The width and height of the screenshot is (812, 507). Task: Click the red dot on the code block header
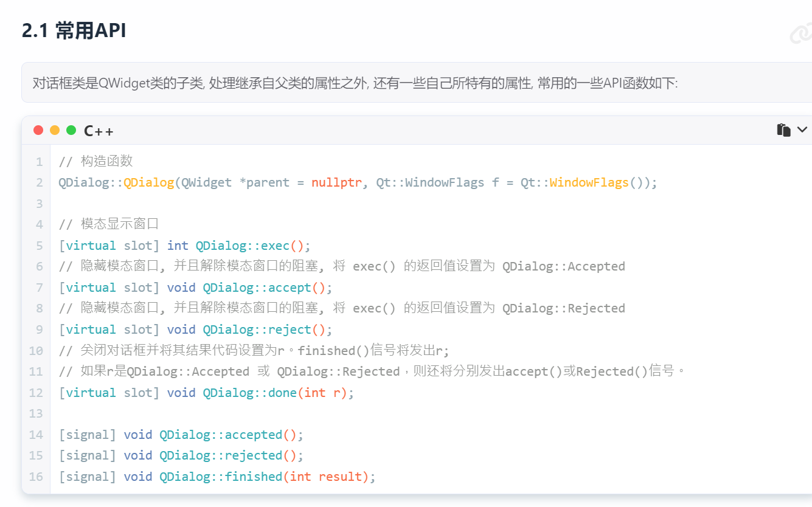(38, 129)
